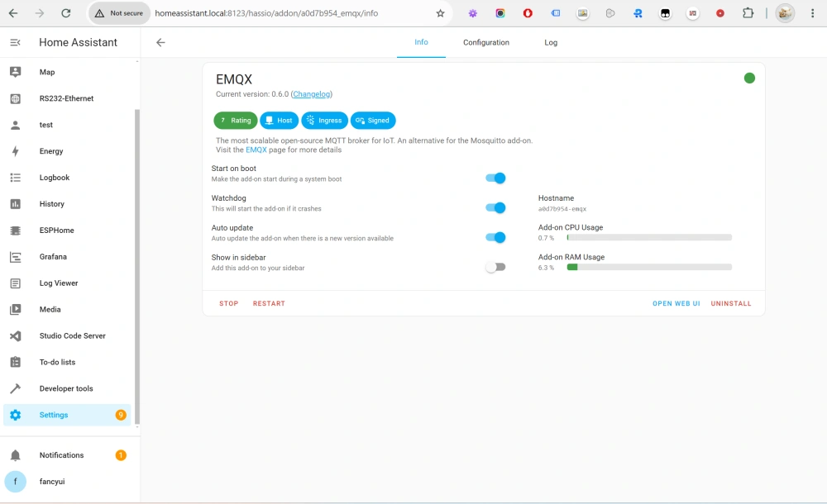Click the Settings badge showing 9

[121, 415]
